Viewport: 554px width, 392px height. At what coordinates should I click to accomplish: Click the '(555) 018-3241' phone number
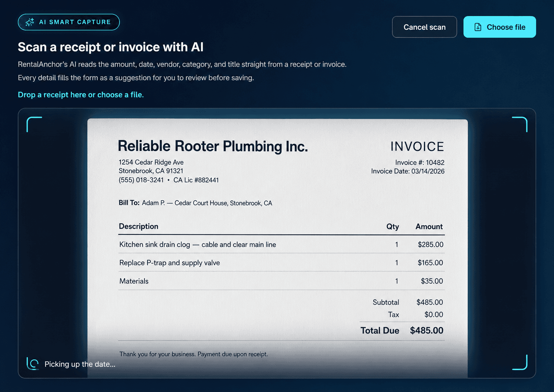[x=141, y=180]
